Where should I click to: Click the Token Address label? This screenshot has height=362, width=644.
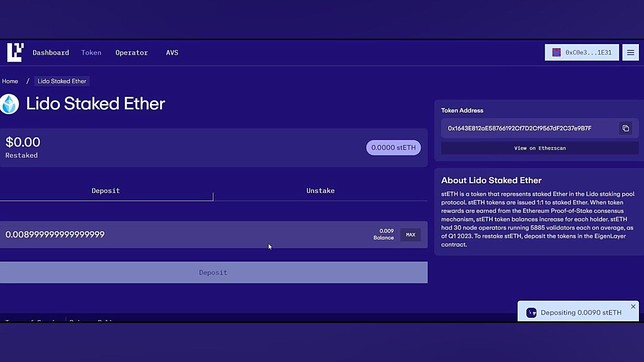click(x=462, y=111)
